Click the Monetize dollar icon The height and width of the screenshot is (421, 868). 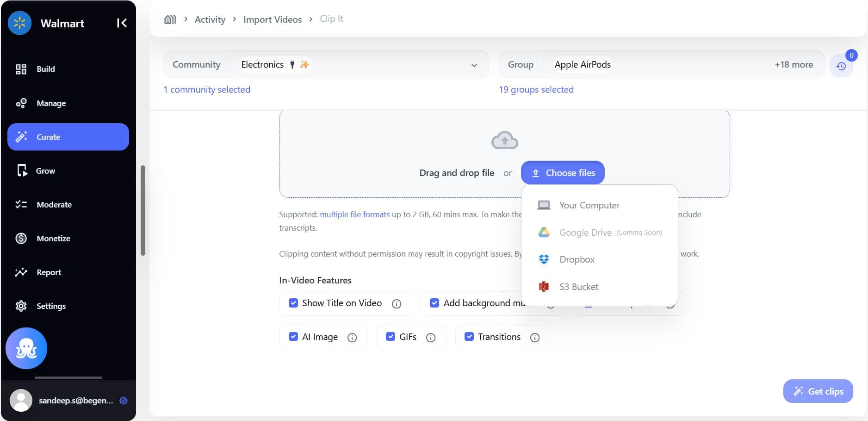click(x=21, y=238)
